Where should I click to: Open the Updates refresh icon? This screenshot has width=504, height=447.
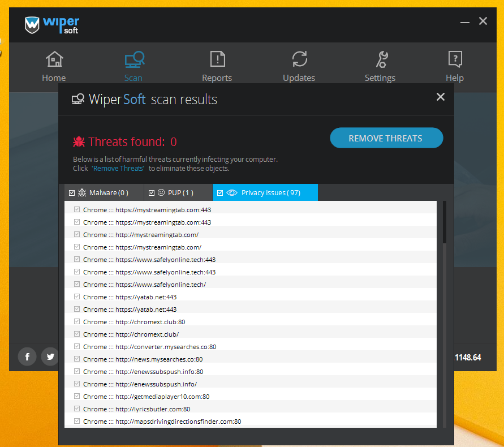(x=300, y=59)
